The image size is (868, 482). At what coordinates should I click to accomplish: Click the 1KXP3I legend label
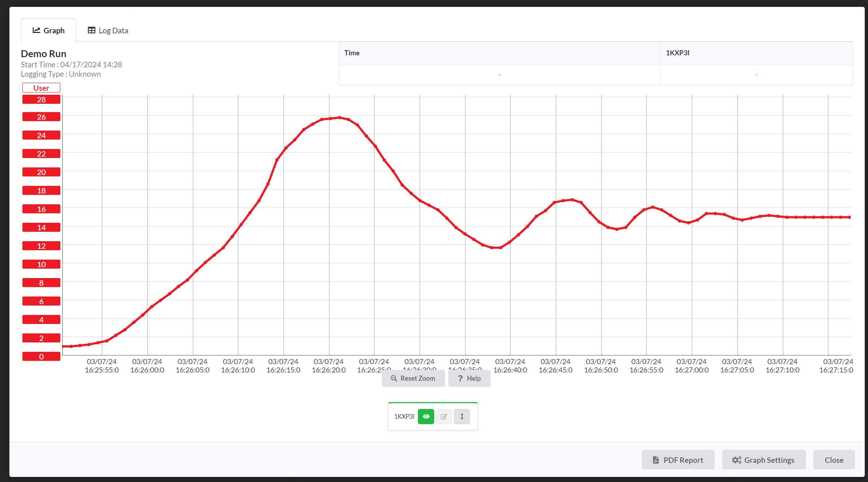404,416
